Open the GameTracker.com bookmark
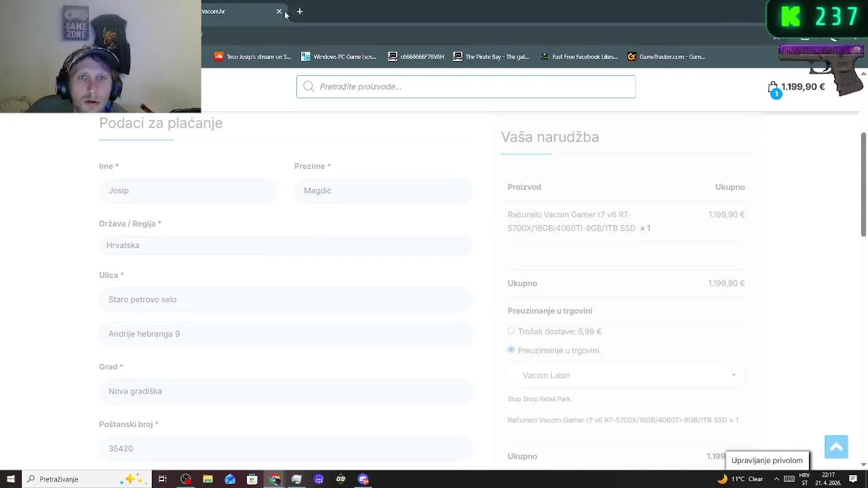This screenshot has width=868, height=488. click(x=666, y=57)
